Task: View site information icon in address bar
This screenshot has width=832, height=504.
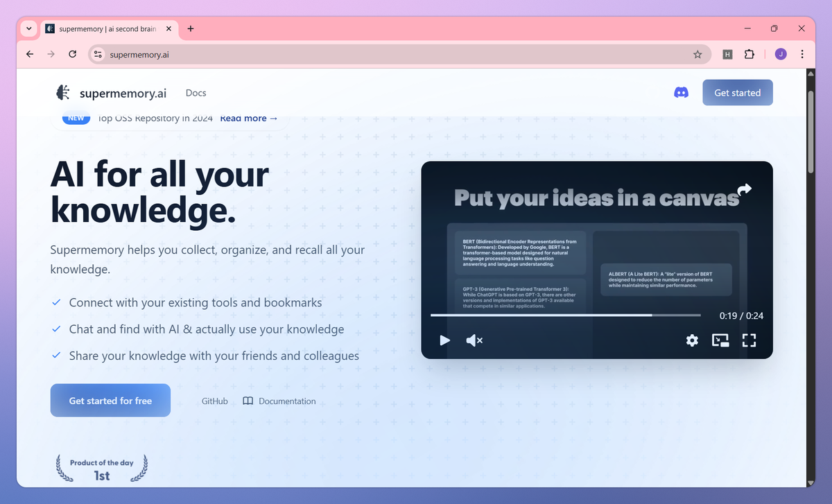Action: coord(98,54)
